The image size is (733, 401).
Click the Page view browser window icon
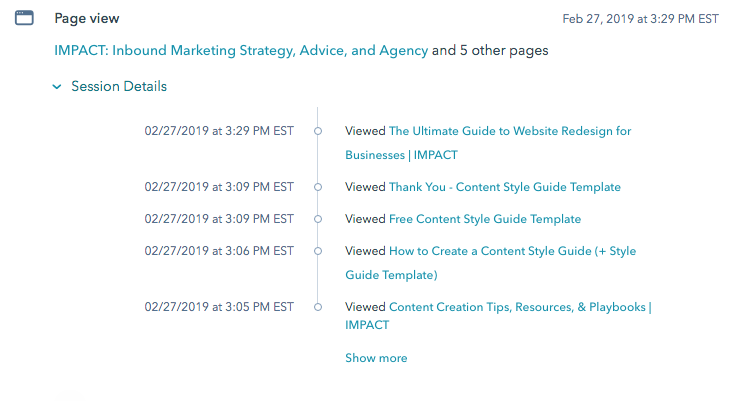24,18
